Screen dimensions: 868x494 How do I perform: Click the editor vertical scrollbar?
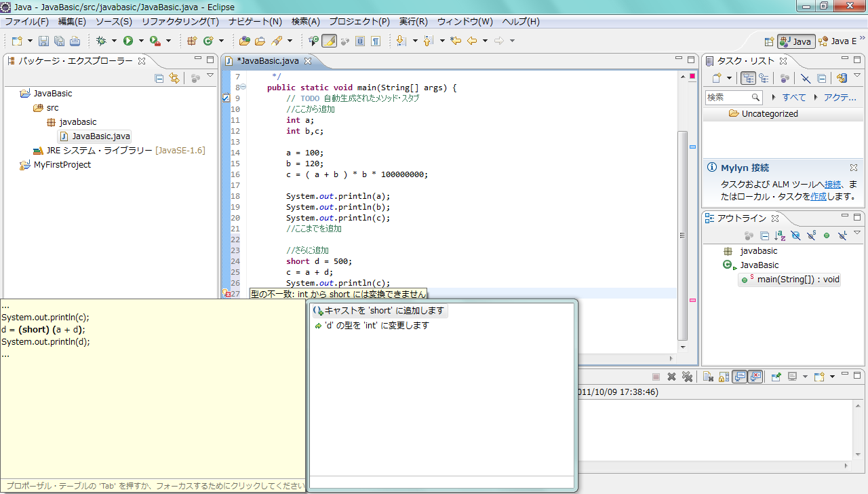click(x=682, y=234)
